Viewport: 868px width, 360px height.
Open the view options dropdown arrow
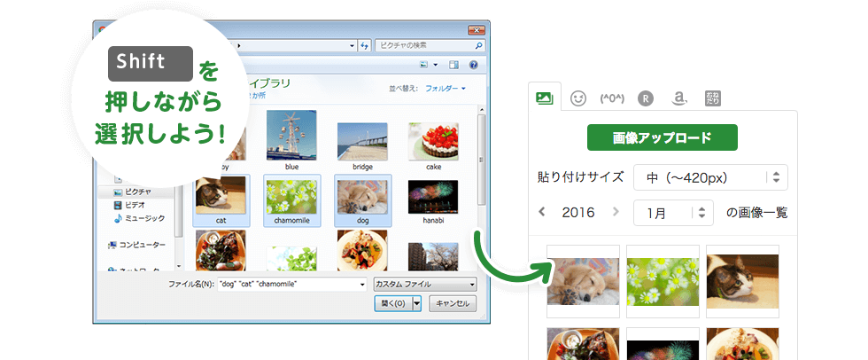[x=435, y=65]
